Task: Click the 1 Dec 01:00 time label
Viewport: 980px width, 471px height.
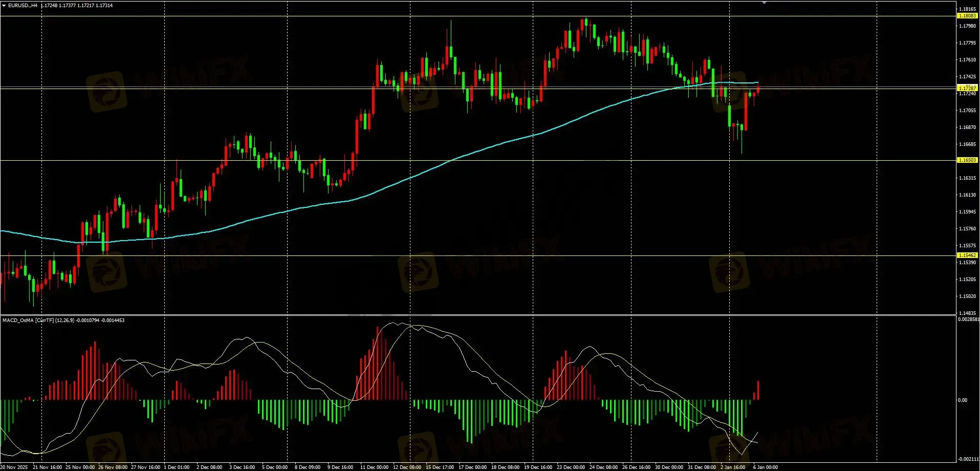Action: pyautogui.click(x=177, y=467)
